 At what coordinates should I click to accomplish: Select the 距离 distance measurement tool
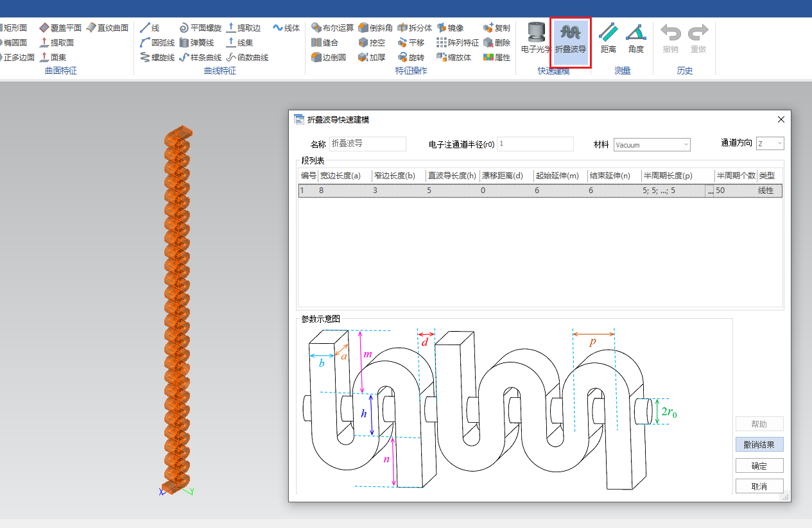pyautogui.click(x=608, y=38)
